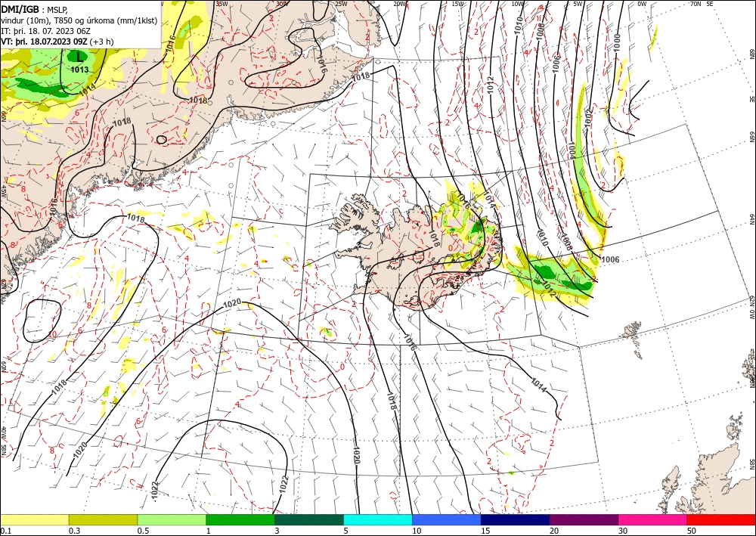Click the '10W' longitude label at top

[x=517, y=4]
